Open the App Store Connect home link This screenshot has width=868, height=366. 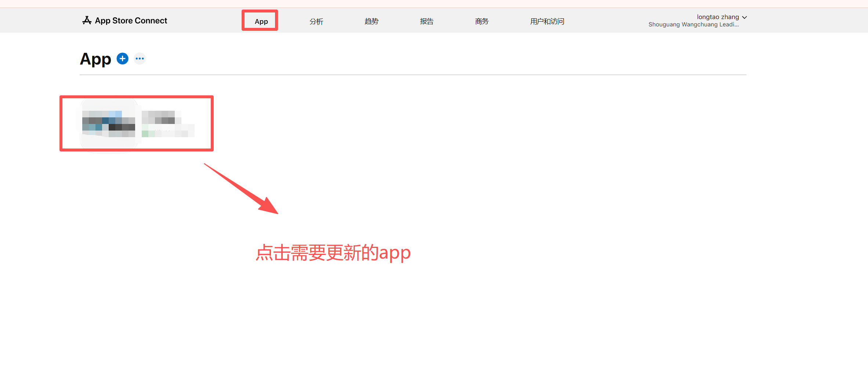(x=124, y=21)
